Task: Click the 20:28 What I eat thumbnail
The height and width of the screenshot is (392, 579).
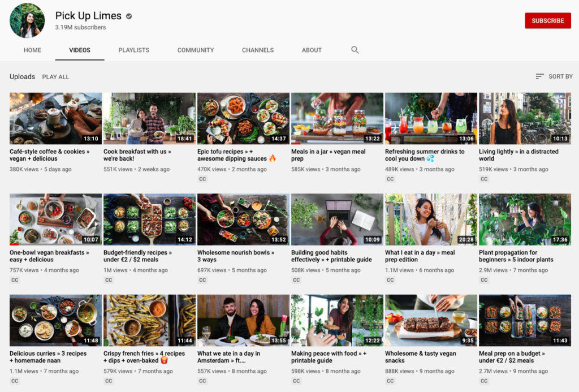Action: pos(430,219)
